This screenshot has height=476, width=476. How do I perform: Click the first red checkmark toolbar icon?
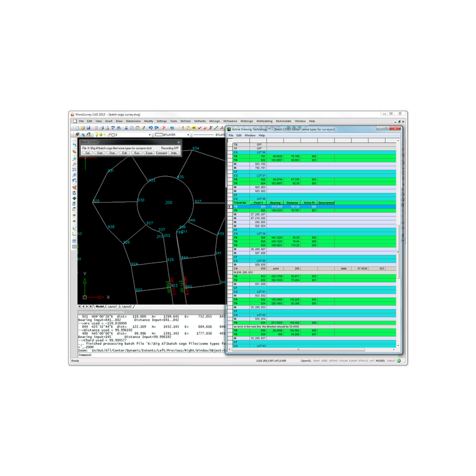coord(199,128)
